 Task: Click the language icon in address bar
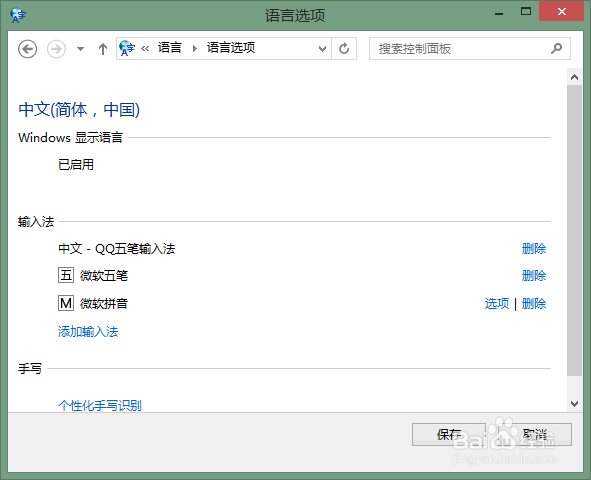click(127, 48)
